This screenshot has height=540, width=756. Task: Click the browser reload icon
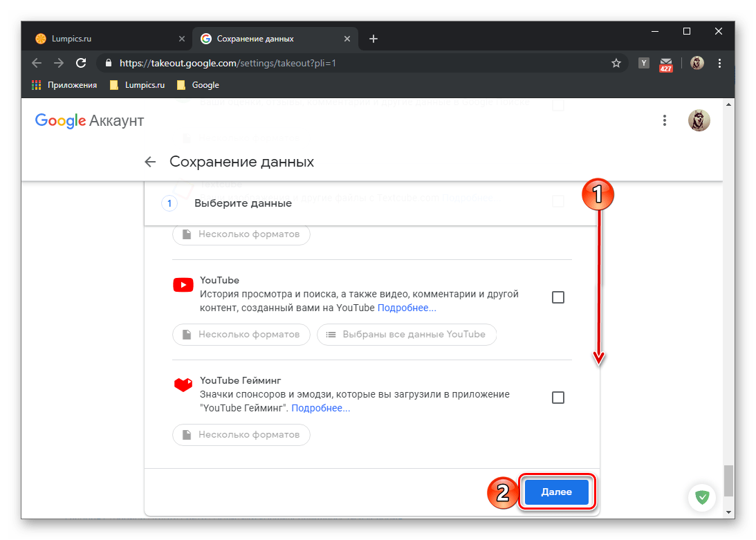(81, 63)
